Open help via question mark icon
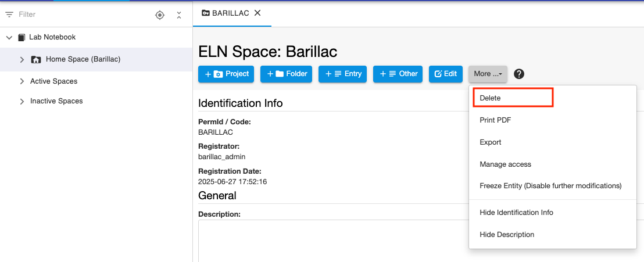The width and height of the screenshot is (644, 262). pyautogui.click(x=519, y=74)
